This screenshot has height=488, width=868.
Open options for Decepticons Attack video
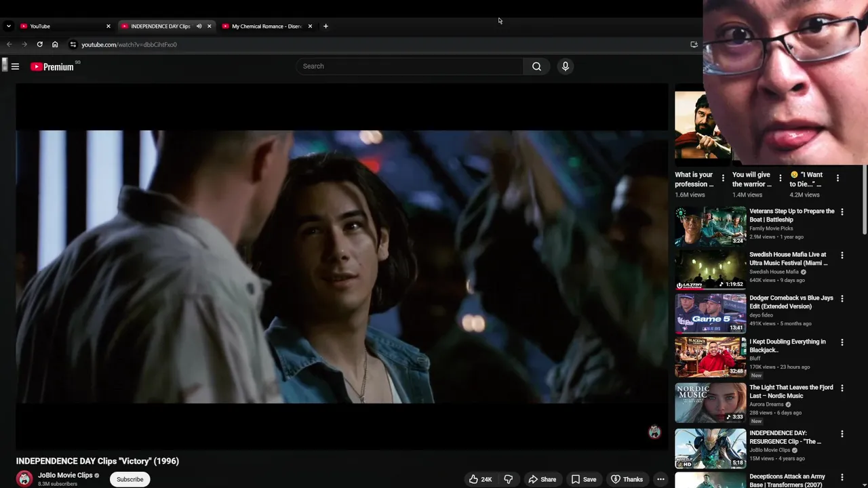click(842, 477)
